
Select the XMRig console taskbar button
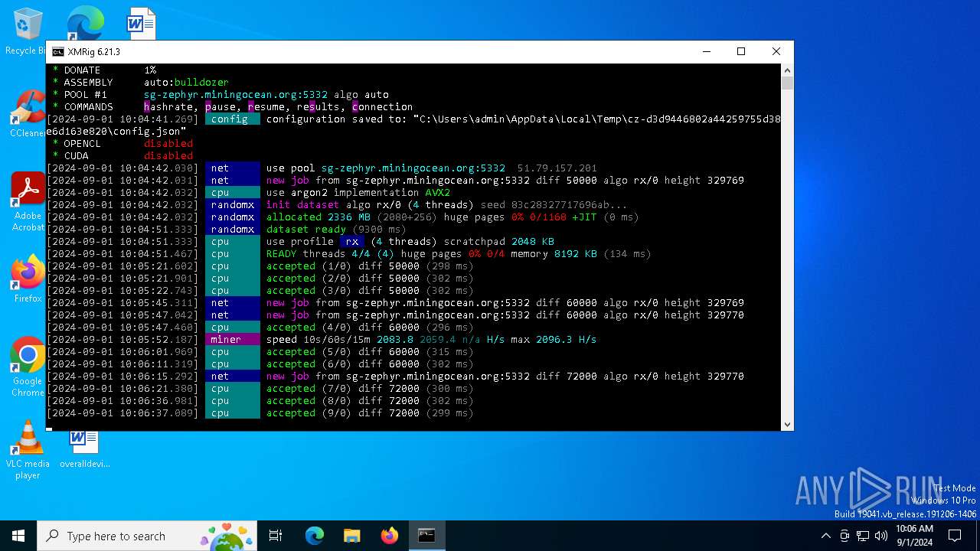click(426, 536)
